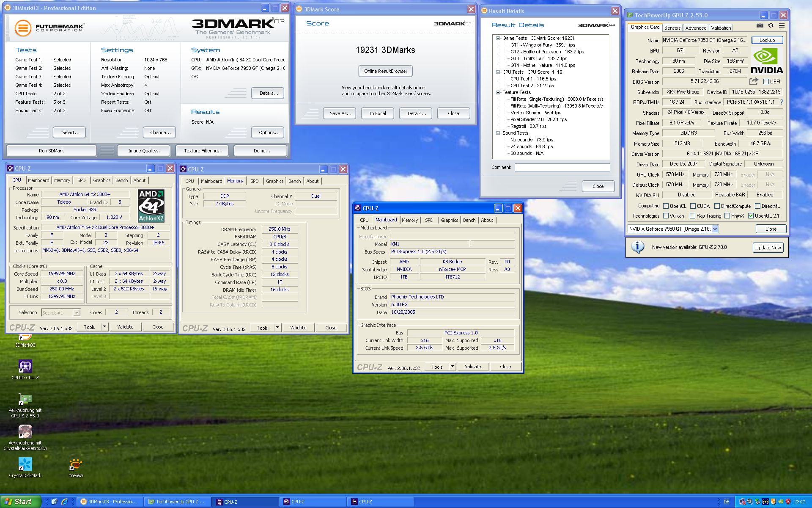812x508 pixels.
Task: Click the wireless signal tray icon
Action: tap(765, 502)
